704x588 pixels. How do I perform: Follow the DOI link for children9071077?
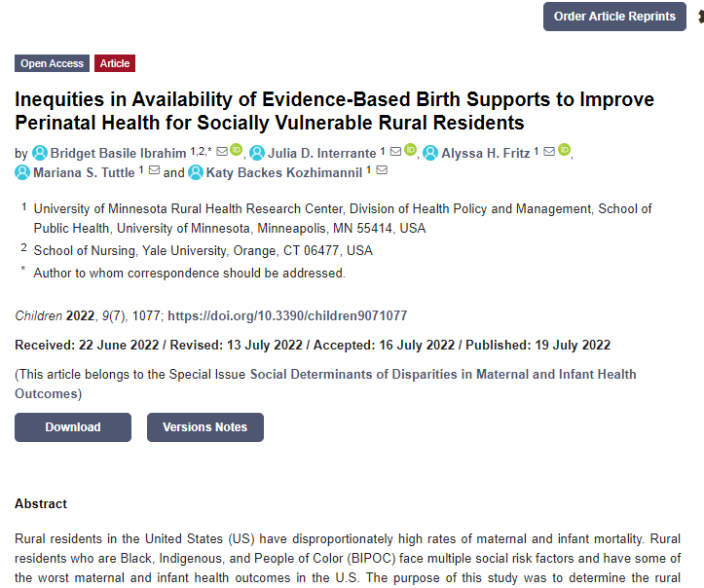click(x=287, y=316)
